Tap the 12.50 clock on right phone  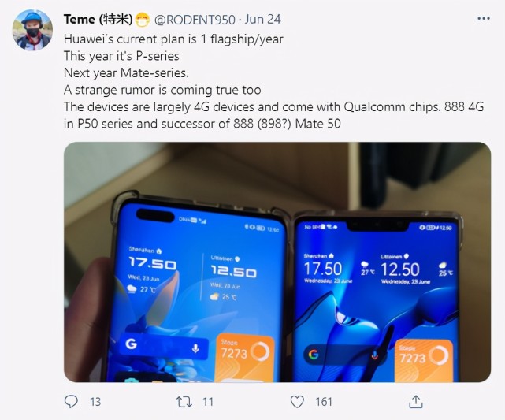point(399,269)
